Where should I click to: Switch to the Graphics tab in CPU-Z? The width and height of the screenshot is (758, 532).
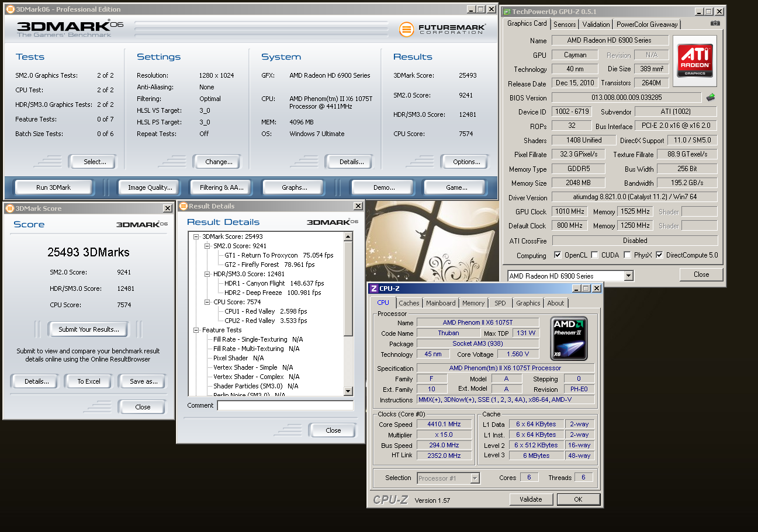tap(528, 303)
